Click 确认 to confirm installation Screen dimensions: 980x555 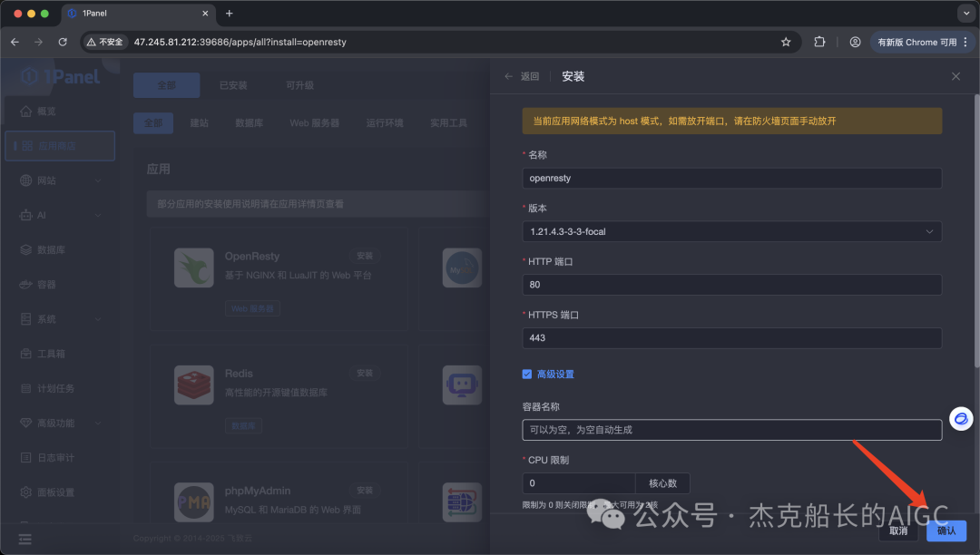(x=946, y=531)
